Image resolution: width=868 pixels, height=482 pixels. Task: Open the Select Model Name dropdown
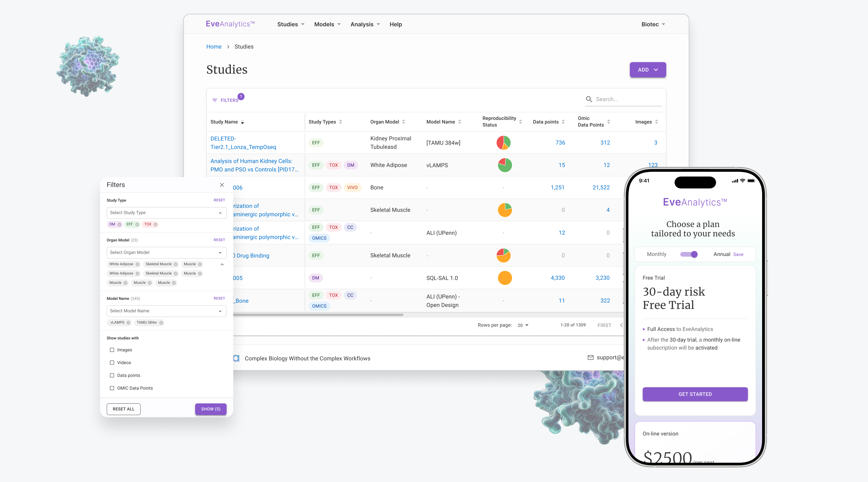coord(166,311)
